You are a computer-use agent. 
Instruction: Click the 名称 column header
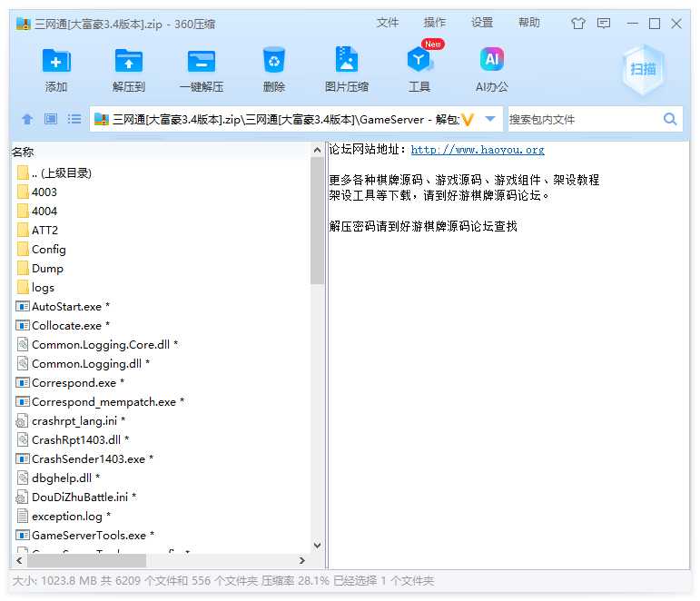point(23,152)
